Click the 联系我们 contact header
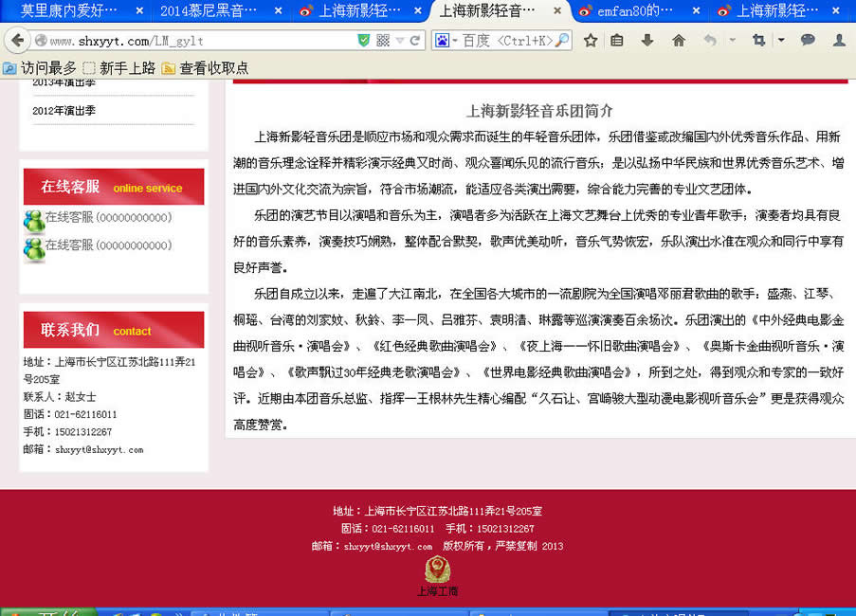 click(x=114, y=330)
